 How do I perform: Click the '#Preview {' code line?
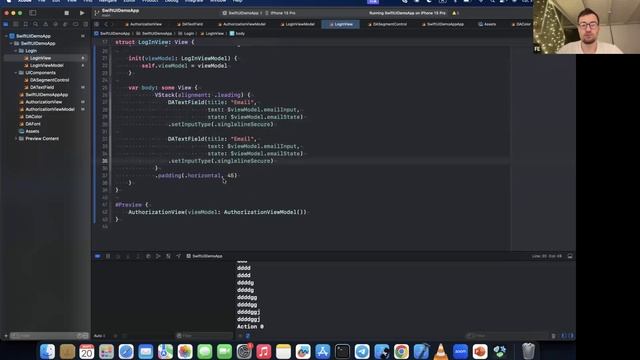click(132, 205)
